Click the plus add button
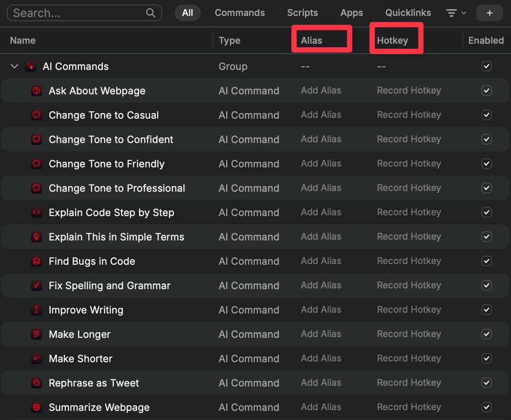 point(489,13)
